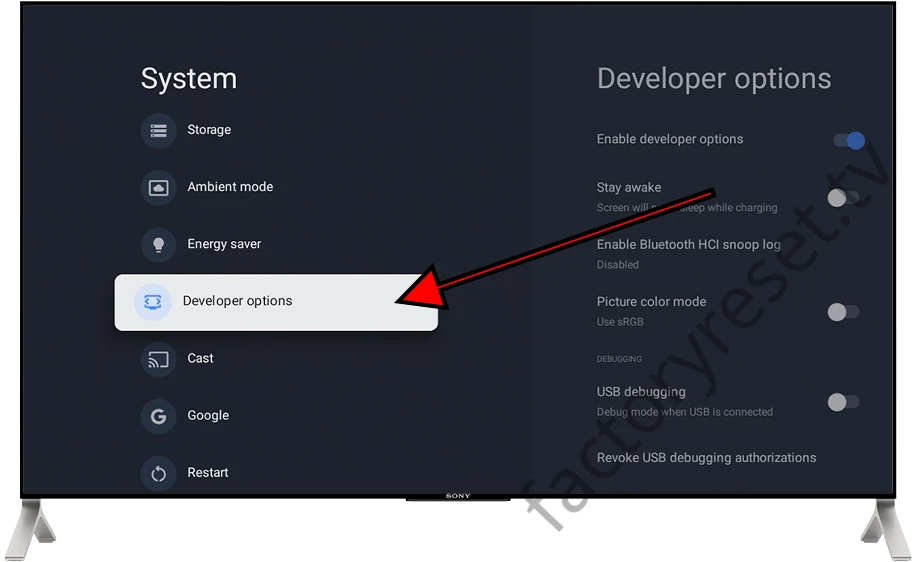Select the Restart label
Image resolution: width=920 pixels, height=562 pixels.
pyautogui.click(x=208, y=473)
